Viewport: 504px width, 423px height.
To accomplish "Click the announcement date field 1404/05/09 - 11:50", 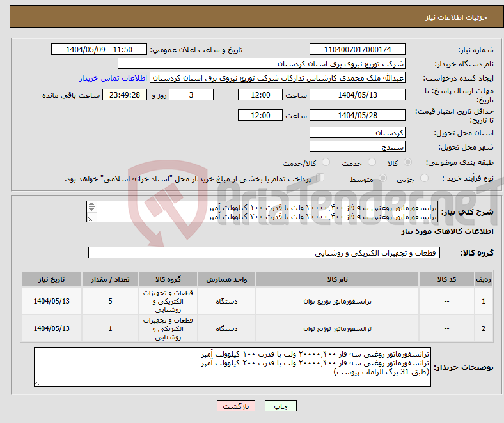I will coord(99,49).
